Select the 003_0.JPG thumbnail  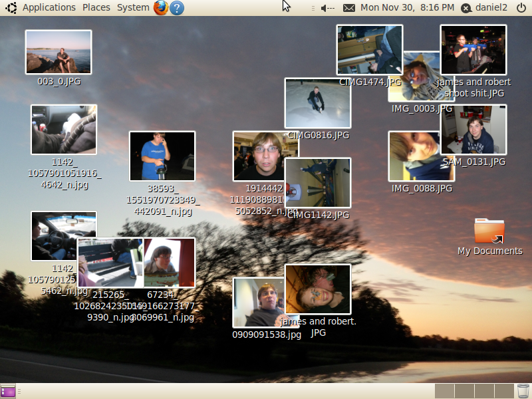coord(59,52)
